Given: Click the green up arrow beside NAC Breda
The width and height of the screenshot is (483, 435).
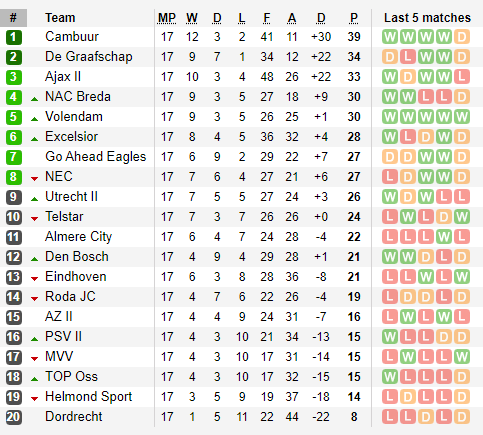Looking at the screenshot, I should (34, 99).
